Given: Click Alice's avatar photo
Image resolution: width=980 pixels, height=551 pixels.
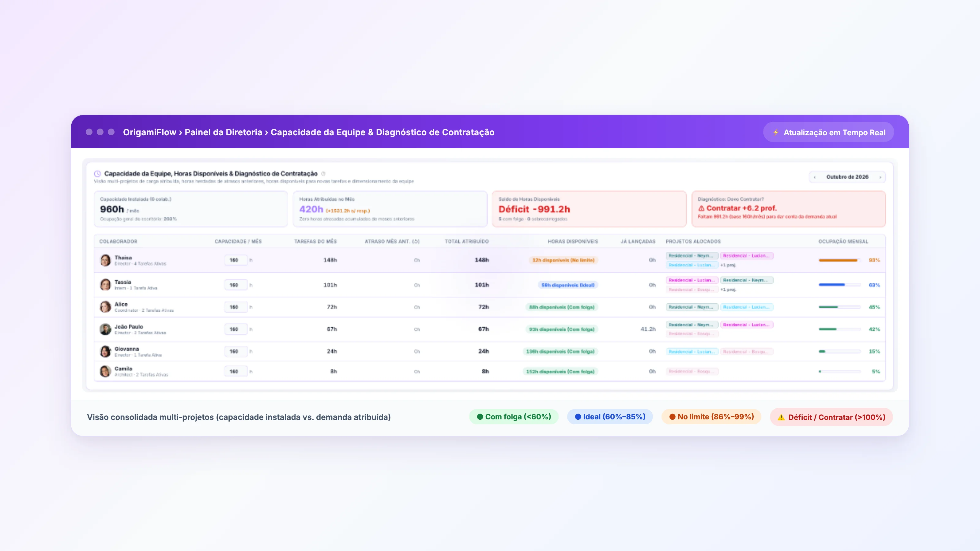Looking at the screenshot, I should (105, 307).
